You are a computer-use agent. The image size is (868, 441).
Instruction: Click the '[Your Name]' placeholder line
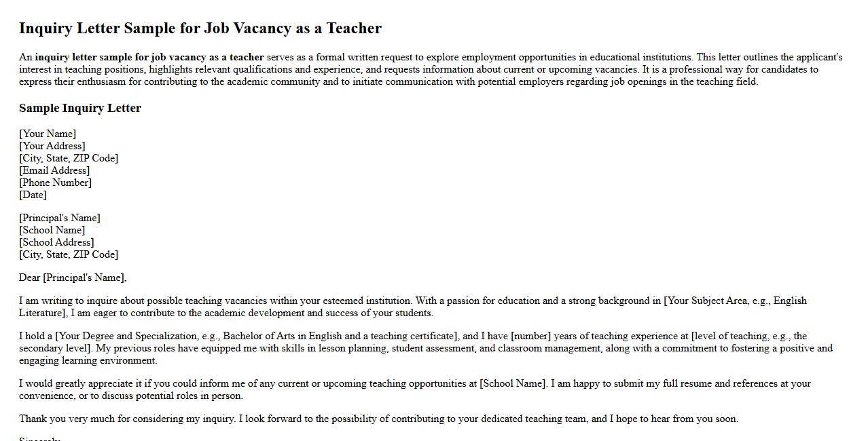coord(48,134)
